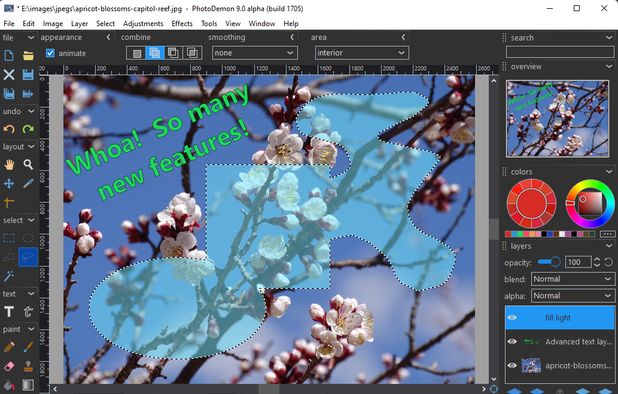Open the Adjustments menu

tap(143, 24)
